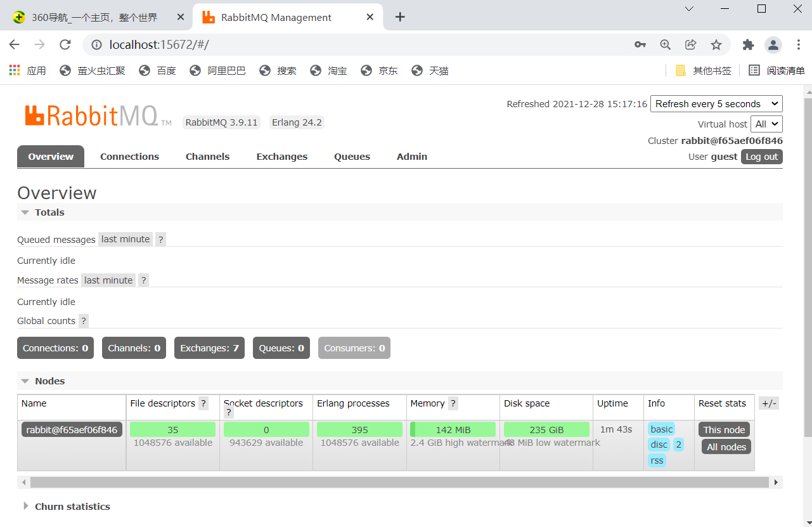Show help for Message rates

pos(144,280)
